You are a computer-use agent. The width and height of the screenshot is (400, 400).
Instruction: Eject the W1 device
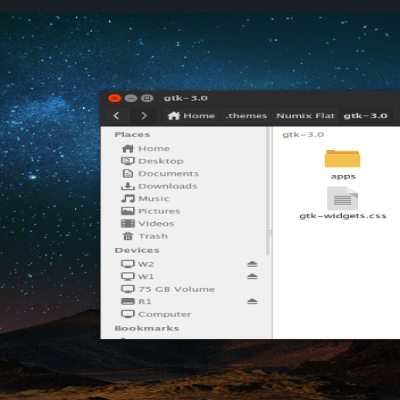[x=252, y=276]
